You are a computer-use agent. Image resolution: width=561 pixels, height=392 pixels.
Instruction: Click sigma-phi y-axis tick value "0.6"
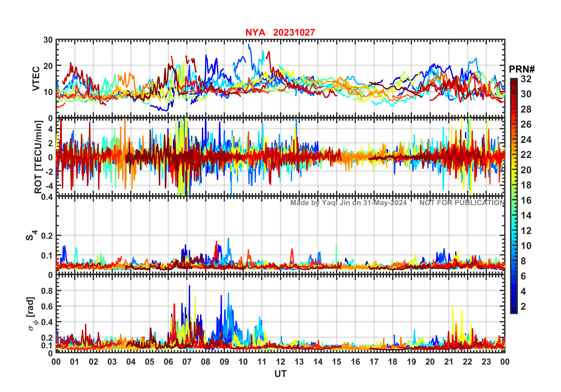click(x=47, y=307)
